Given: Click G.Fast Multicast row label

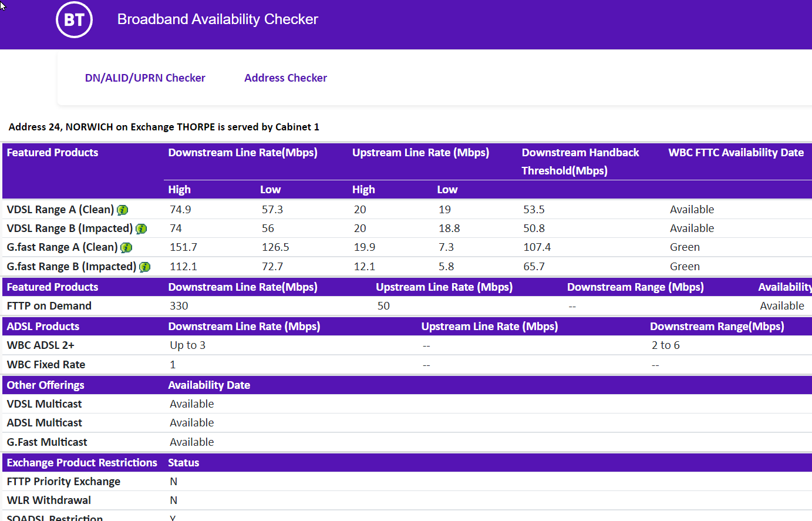Looking at the screenshot, I should (x=47, y=442).
